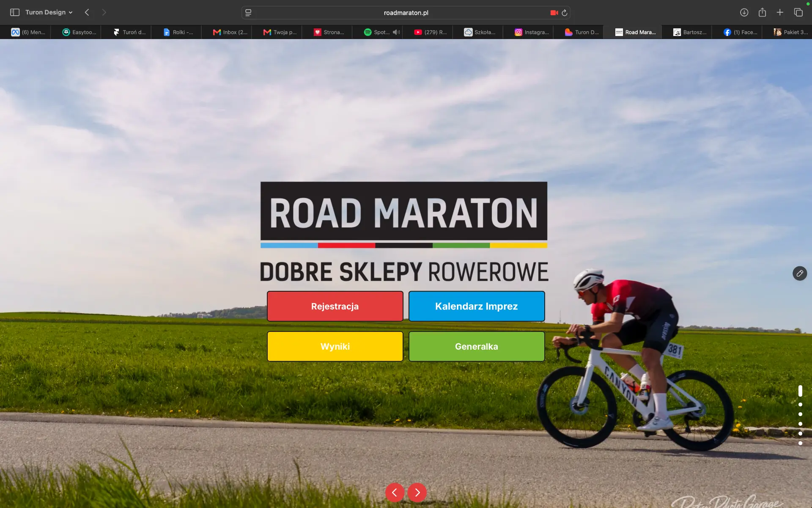The height and width of the screenshot is (508, 812).
Task: Open the Turon Design tab group dropdown
Action: pos(49,12)
